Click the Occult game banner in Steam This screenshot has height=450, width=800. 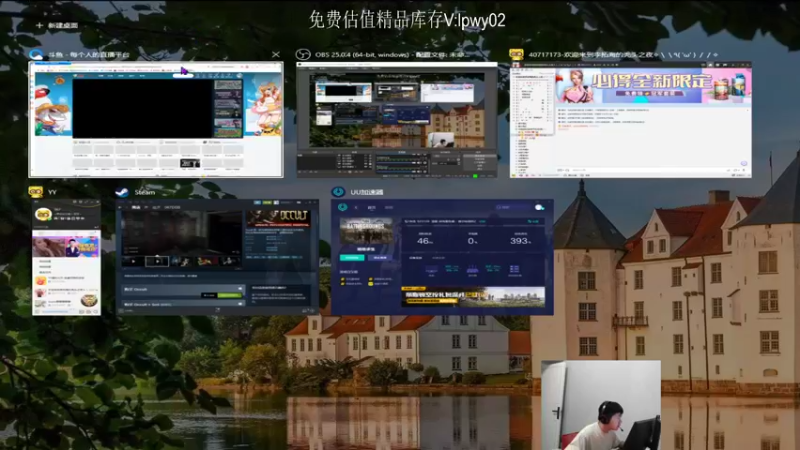click(x=279, y=218)
